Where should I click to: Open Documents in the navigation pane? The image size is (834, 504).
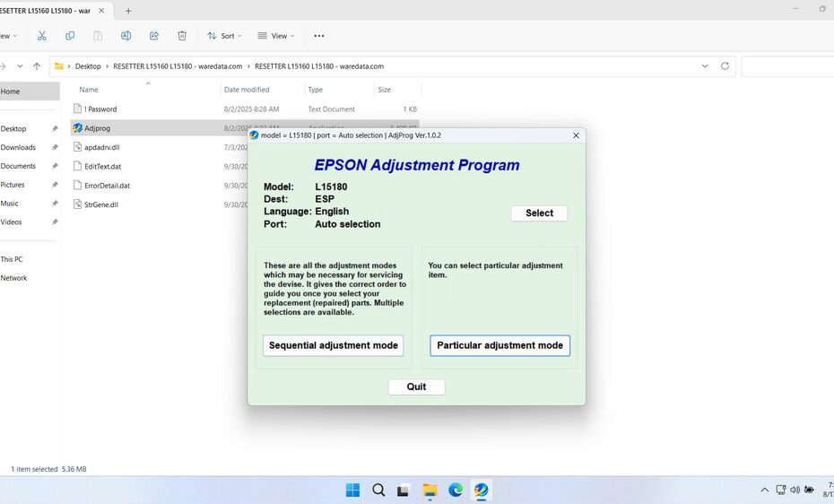click(x=18, y=166)
